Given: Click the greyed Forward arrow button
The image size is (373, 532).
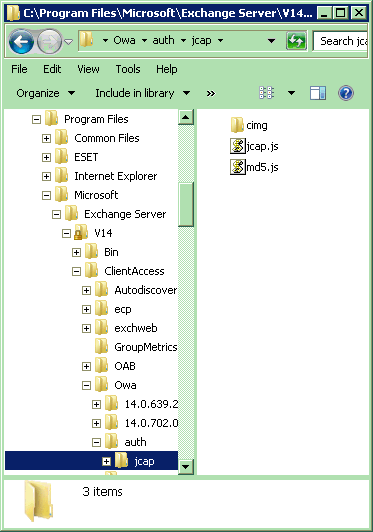Looking at the screenshot, I should click(x=50, y=42).
